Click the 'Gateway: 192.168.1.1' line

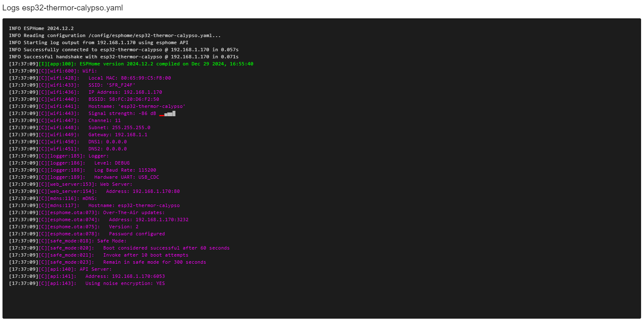tap(78, 135)
